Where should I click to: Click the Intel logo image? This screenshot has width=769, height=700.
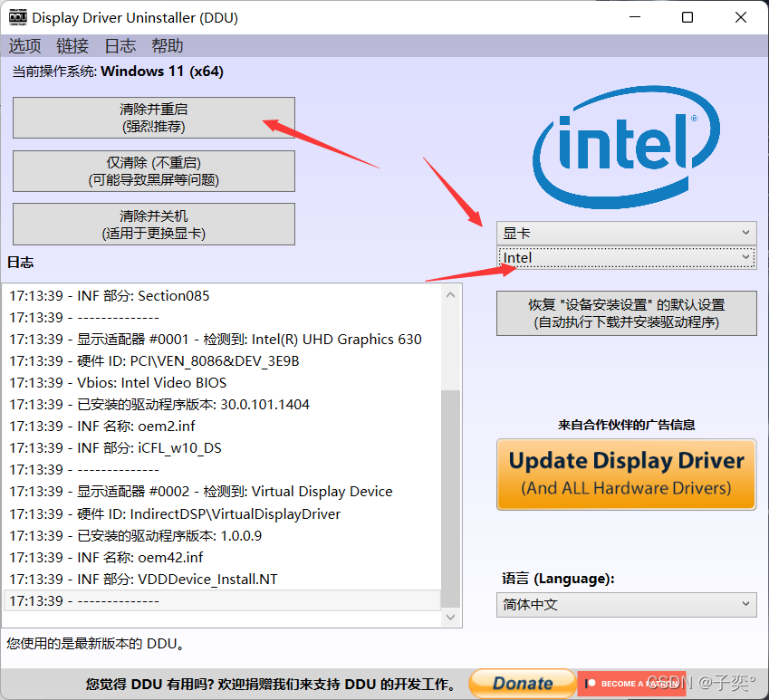626,147
